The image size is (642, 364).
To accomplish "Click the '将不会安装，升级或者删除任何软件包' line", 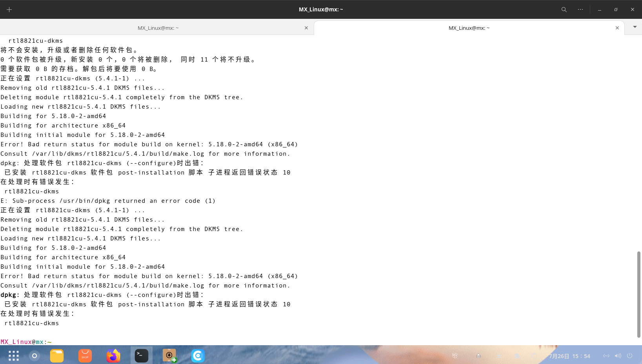I will click(70, 50).
